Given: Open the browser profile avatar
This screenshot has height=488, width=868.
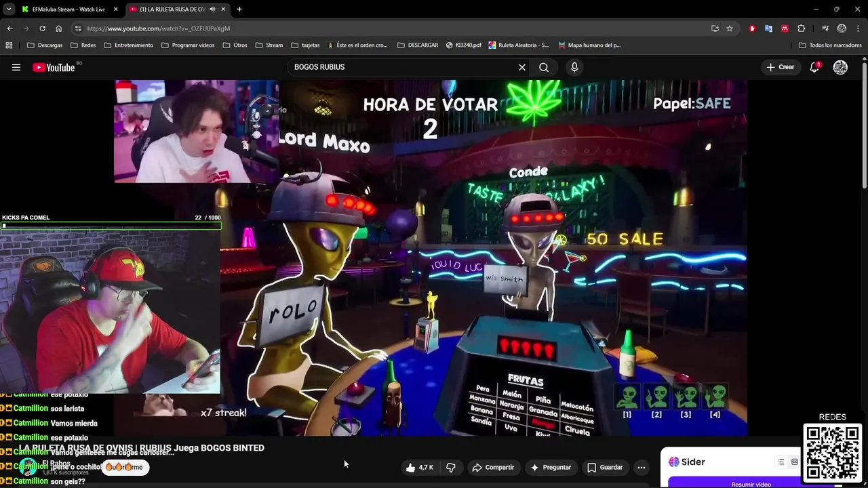Looking at the screenshot, I should 842,28.
